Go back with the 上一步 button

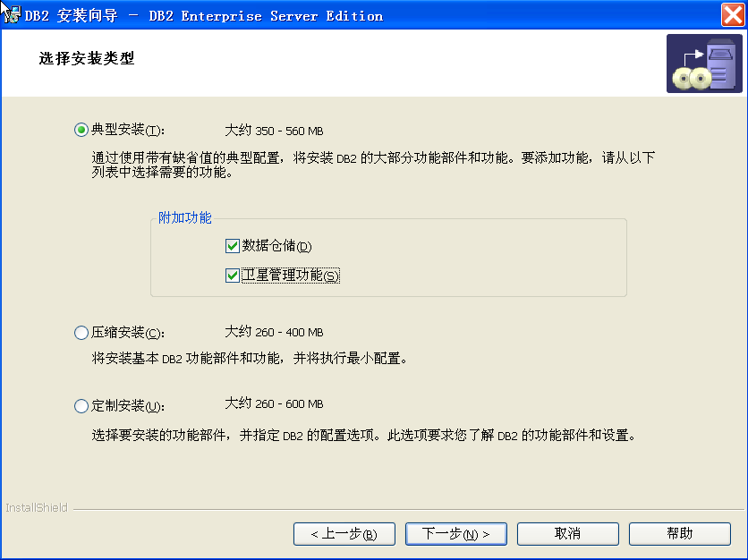pos(344,534)
